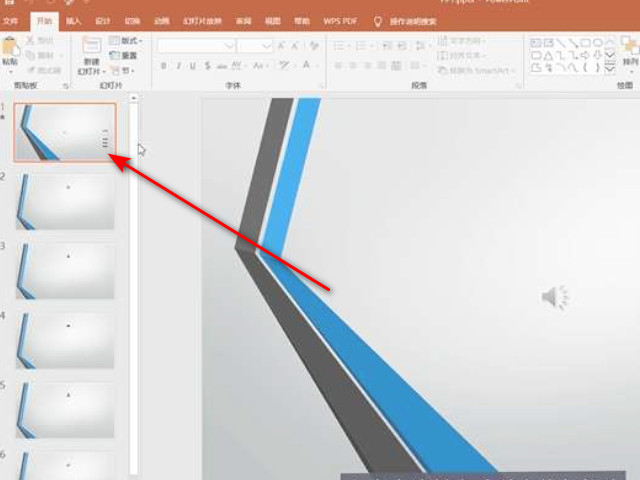The height and width of the screenshot is (480, 640).
Task: Open the font size dropdown
Action: point(267,46)
